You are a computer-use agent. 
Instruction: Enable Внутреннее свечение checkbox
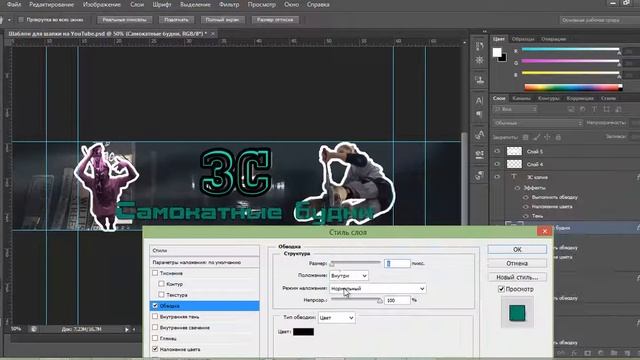pos(155,327)
